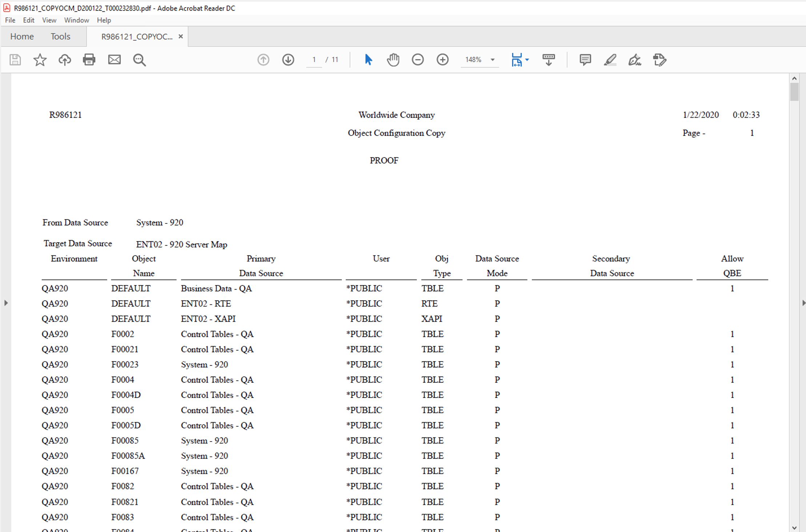Click the Fit width page icon
Screen dimensions: 806x532
click(517, 60)
